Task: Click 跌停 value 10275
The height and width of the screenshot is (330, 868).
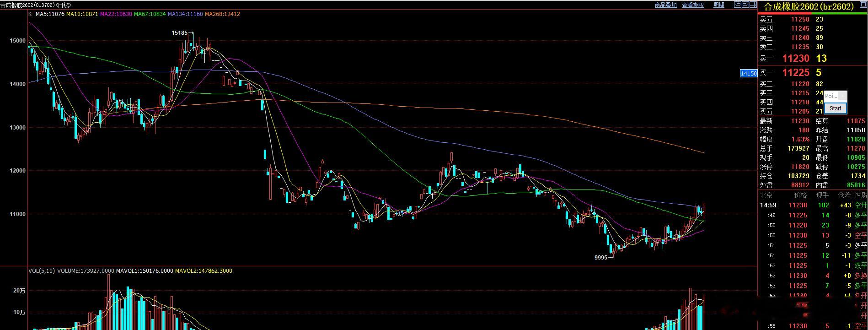Action: coord(856,167)
